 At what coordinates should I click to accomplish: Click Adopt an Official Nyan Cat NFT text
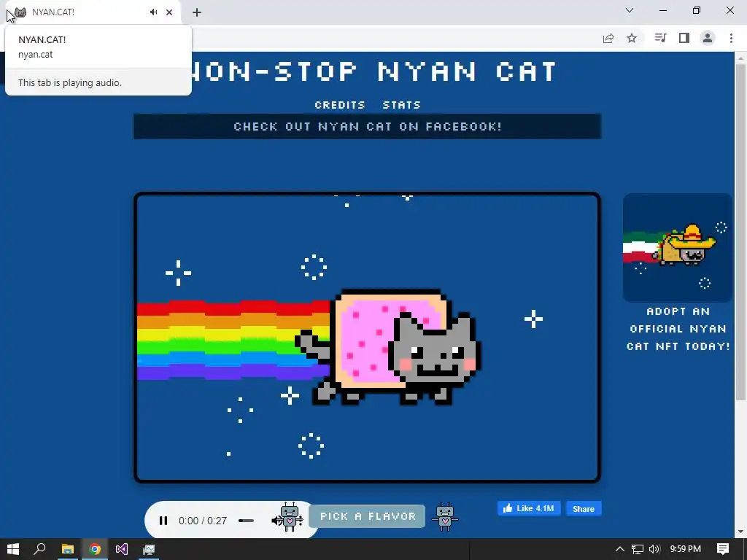678,329
